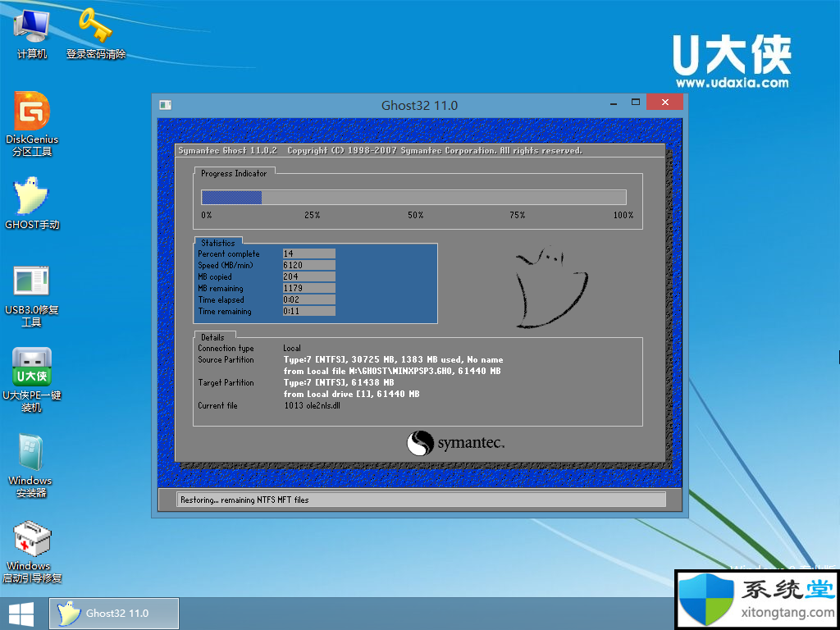This screenshot has height=630, width=840.
Task: Minimize the Ghost32 11.0 window
Action: [614, 103]
